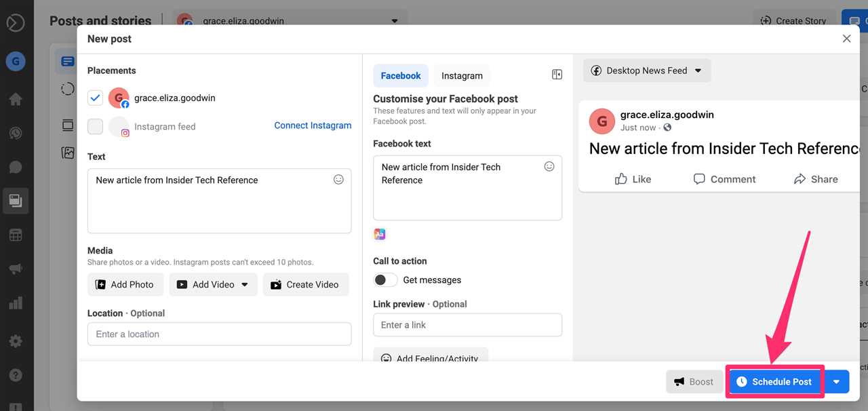Select the Content posts icon in sidebar
The height and width of the screenshot is (411, 868).
click(16, 200)
